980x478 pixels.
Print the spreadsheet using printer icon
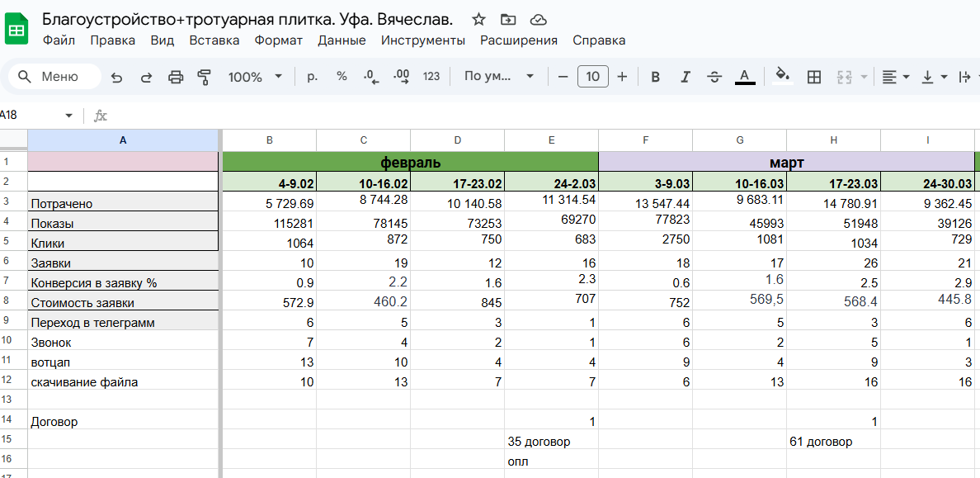[x=176, y=77]
